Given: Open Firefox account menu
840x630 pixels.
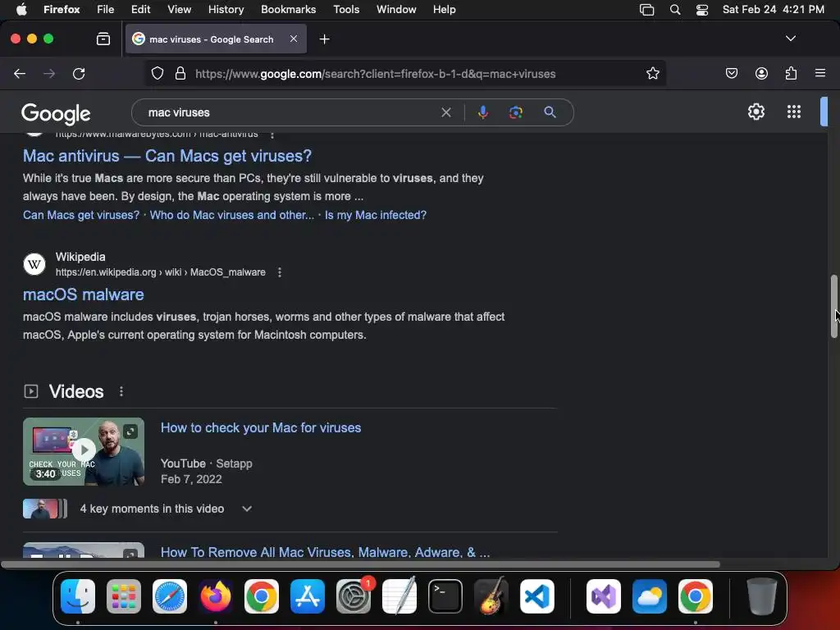Looking at the screenshot, I should tap(761, 73).
